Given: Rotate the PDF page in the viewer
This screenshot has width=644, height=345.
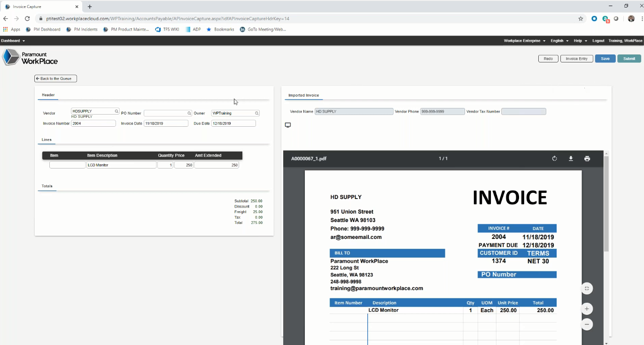Looking at the screenshot, I should [x=554, y=158].
